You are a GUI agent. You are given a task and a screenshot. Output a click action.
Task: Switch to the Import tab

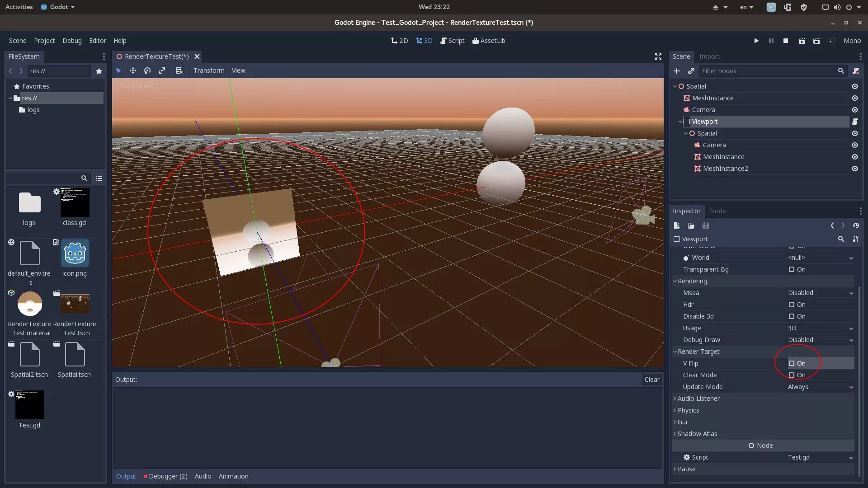pos(709,56)
